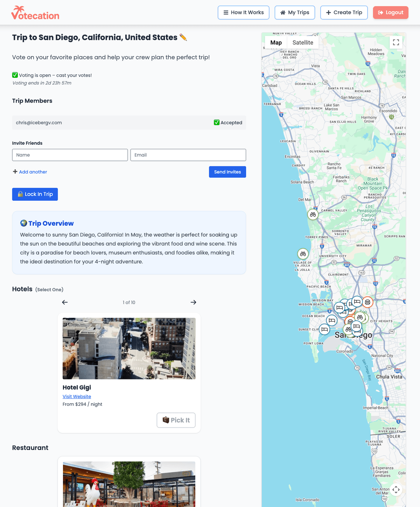Click the Send Invites button

point(227,172)
